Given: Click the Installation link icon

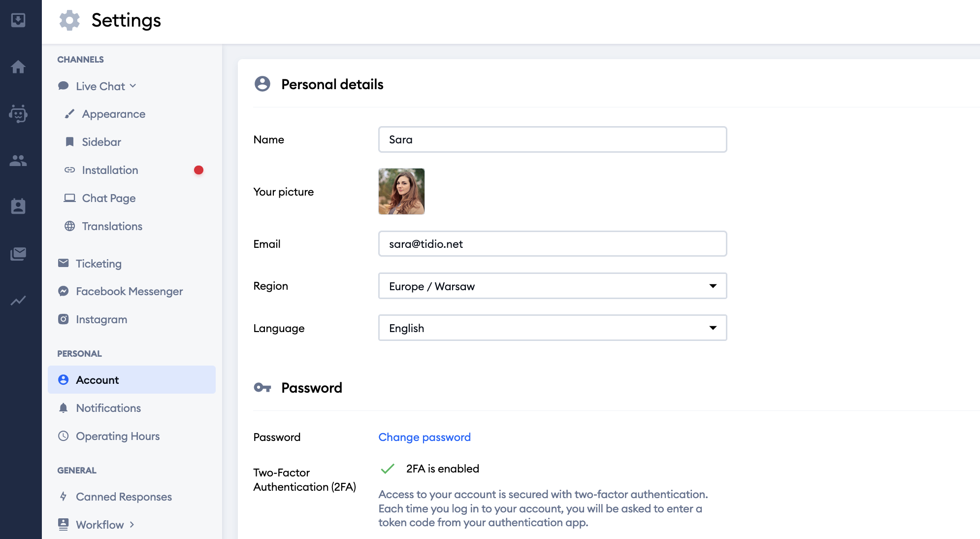Looking at the screenshot, I should [x=69, y=170].
